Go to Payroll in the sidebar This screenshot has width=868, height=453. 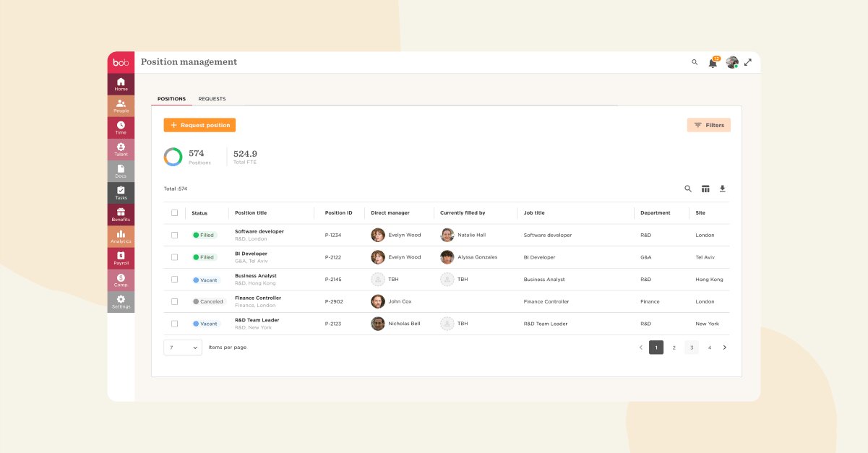(121, 257)
